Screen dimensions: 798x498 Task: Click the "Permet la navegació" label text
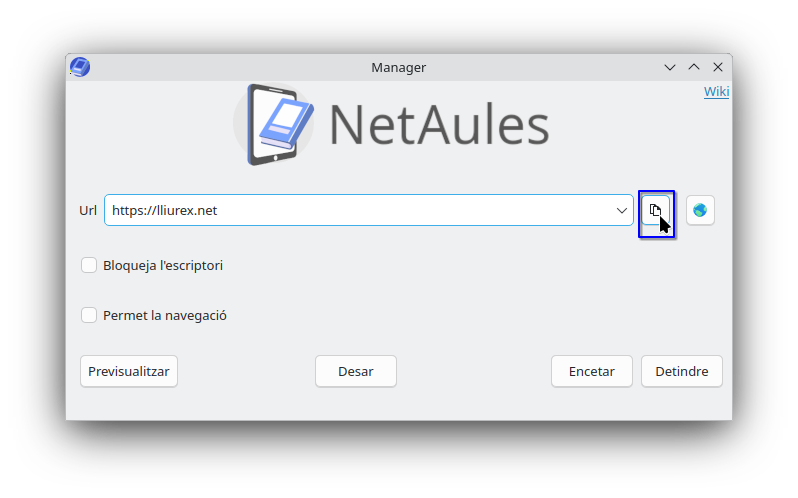165,315
